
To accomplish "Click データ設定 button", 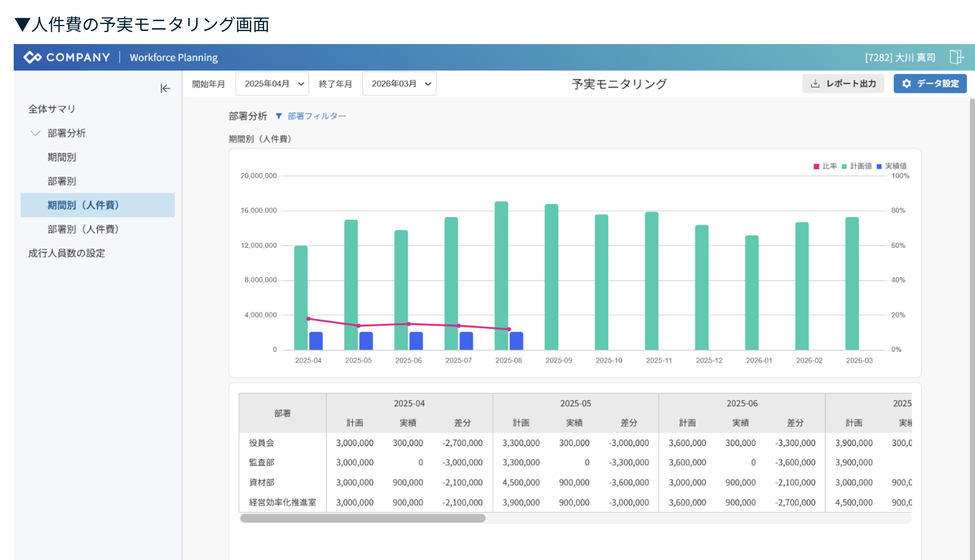I will point(930,84).
